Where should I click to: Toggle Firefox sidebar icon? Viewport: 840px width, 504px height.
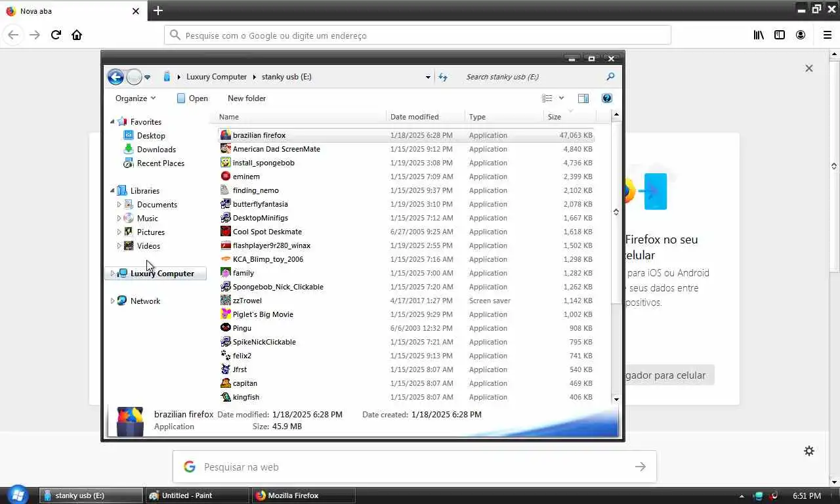coord(780,35)
